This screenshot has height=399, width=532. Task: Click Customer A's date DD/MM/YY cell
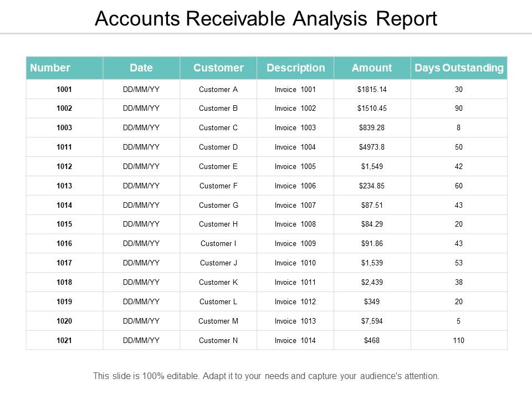tap(141, 89)
